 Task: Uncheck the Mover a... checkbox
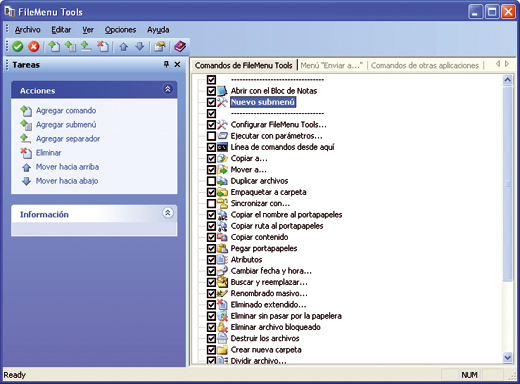pos(211,170)
